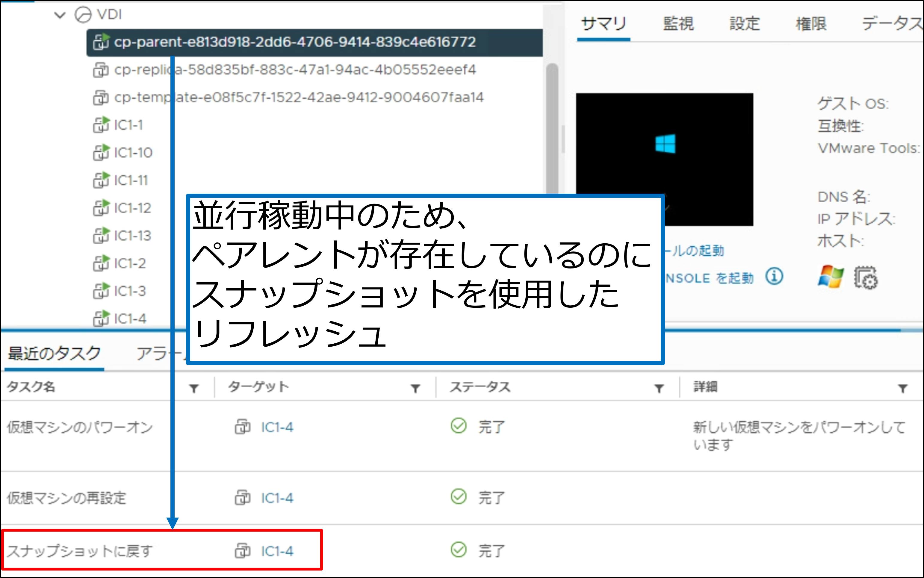Click the cp-replica VM icon
The height and width of the screenshot is (578, 924).
pyautogui.click(x=101, y=70)
